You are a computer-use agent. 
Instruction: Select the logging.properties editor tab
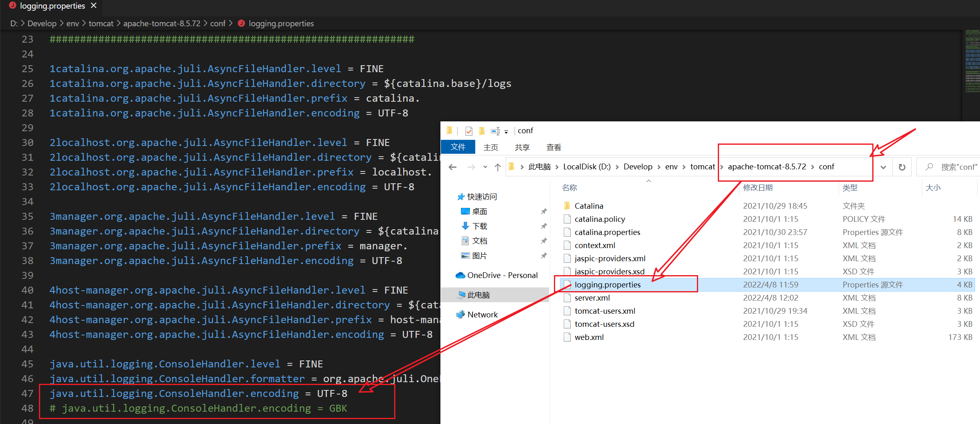tap(51, 6)
